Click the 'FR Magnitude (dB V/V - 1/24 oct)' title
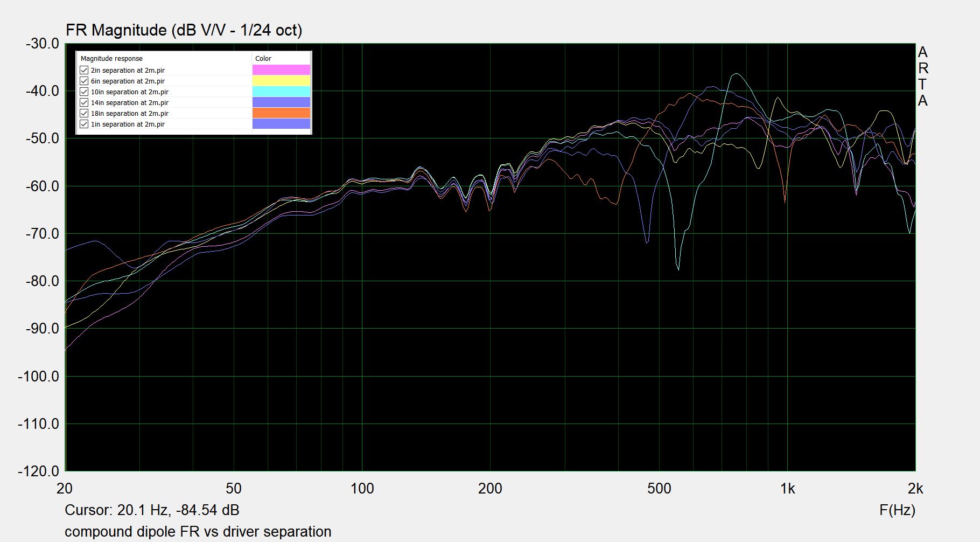 coord(184,30)
